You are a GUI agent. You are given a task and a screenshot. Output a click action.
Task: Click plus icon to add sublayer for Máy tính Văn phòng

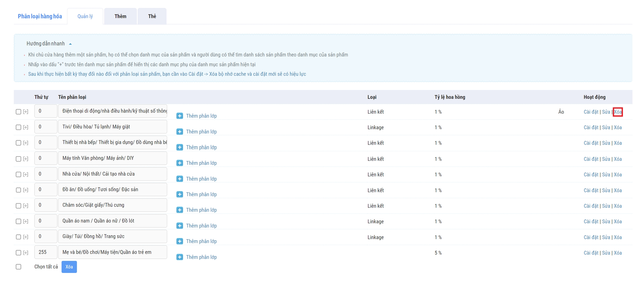coord(179,163)
